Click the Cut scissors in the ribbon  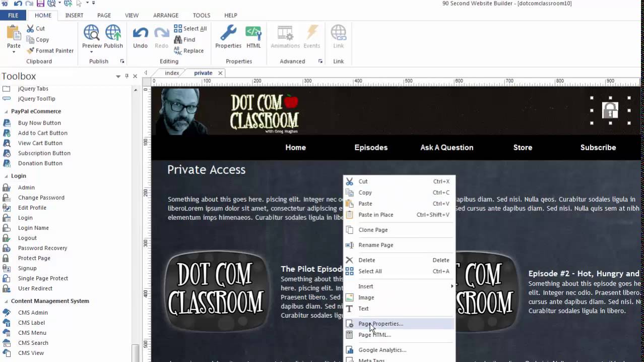click(30, 29)
